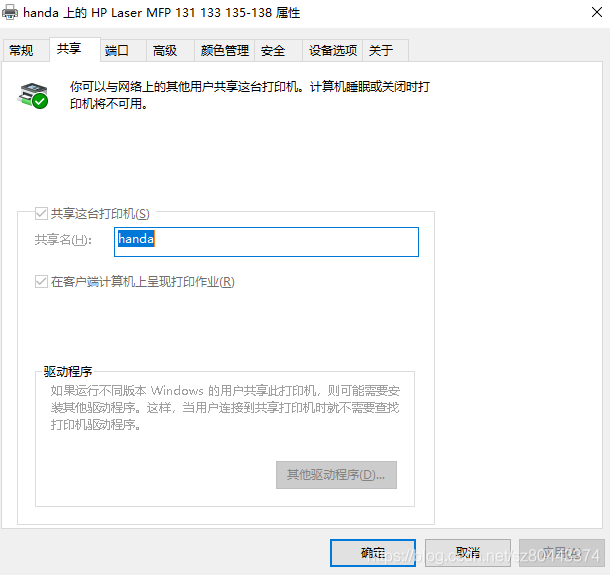The width and height of the screenshot is (610, 575).
Task: Confirm with the 确定 button
Action: pyautogui.click(x=373, y=552)
